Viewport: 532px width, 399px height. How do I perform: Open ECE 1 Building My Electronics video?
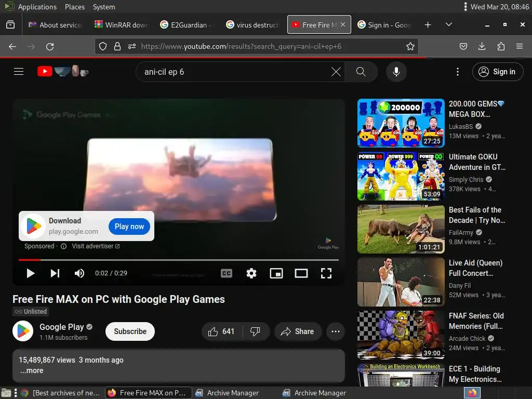tap(401, 375)
